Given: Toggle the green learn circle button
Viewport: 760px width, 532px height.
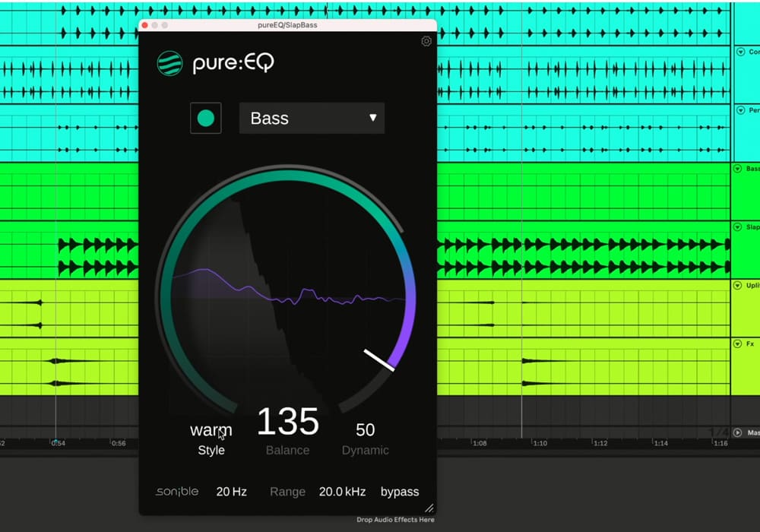Looking at the screenshot, I should click(x=206, y=118).
